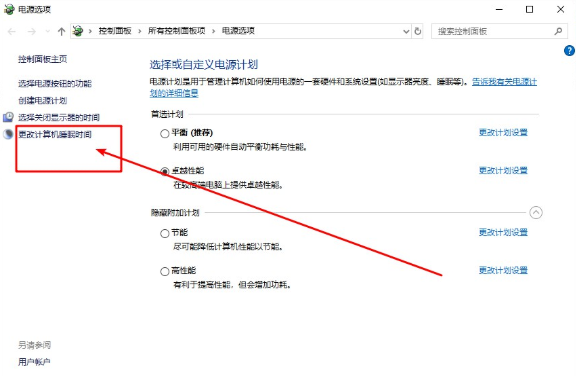Click 所有控制面板项 in the breadcrumb

176,31
